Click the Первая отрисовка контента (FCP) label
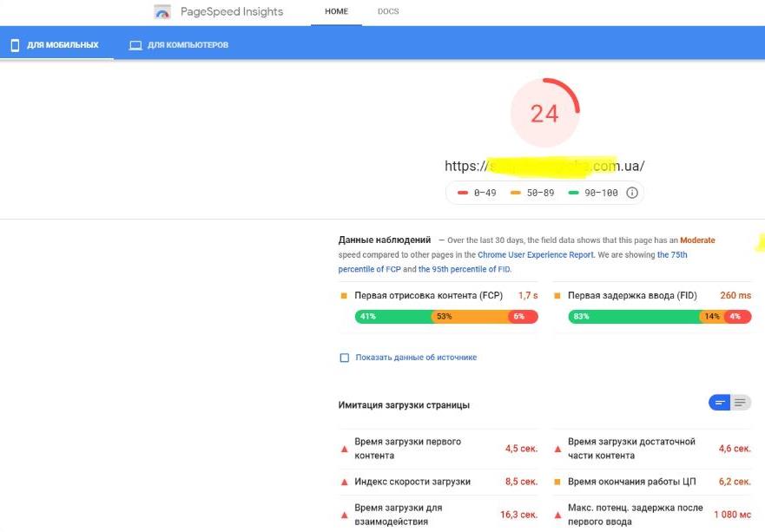The image size is (765, 532). point(428,295)
